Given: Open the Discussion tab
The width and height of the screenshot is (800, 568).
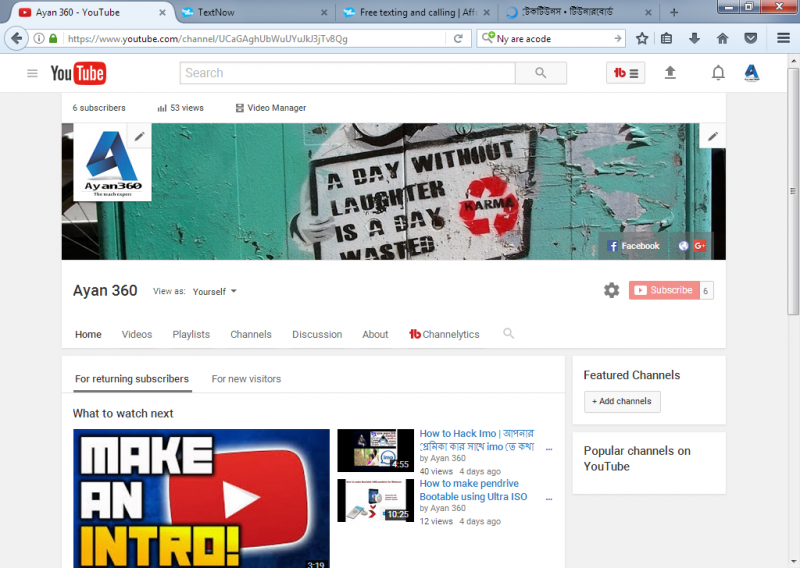Looking at the screenshot, I should click(317, 334).
